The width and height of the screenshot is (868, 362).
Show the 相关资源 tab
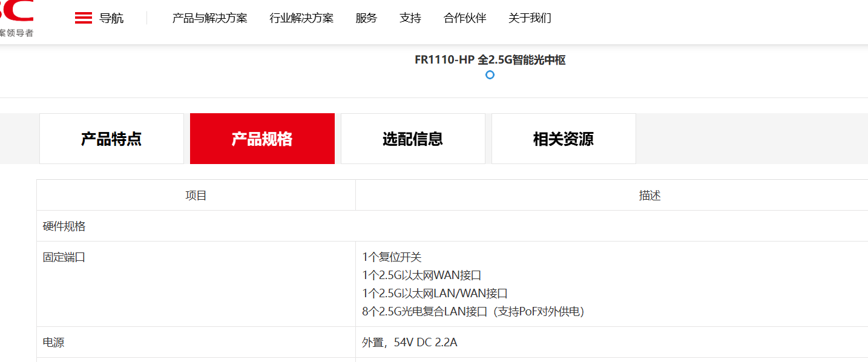click(x=564, y=139)
